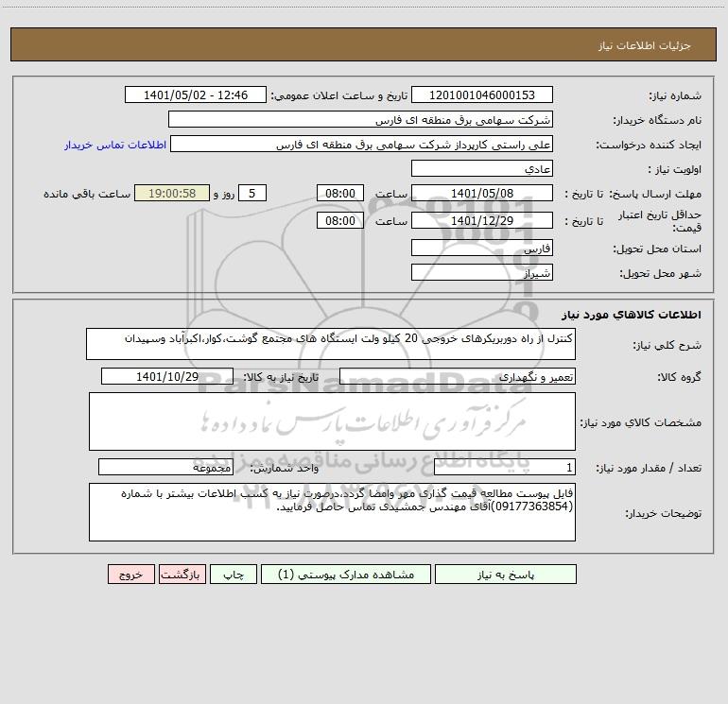
Task: Click the label گروه کالا
Action: tap(679, 377)
